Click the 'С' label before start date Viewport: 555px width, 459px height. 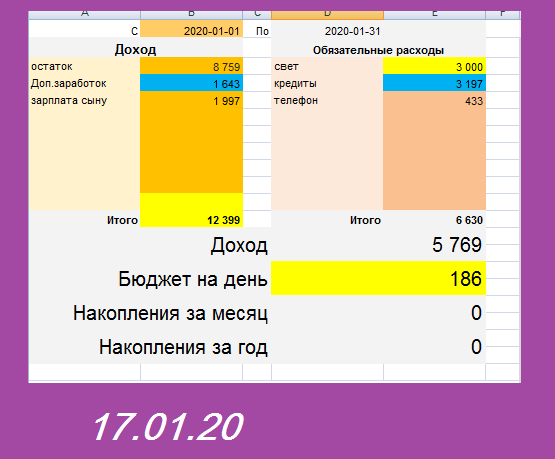pyautogui.click(x=134, y=31)
